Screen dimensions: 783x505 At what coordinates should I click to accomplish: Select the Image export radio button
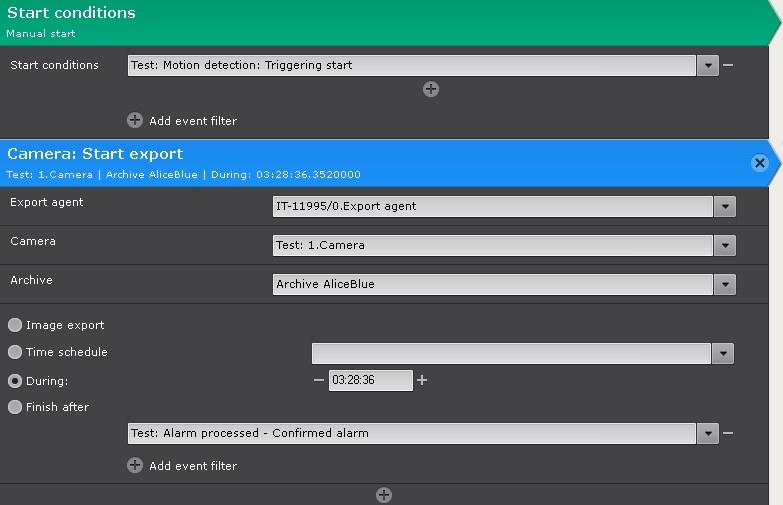coord(15,325)
